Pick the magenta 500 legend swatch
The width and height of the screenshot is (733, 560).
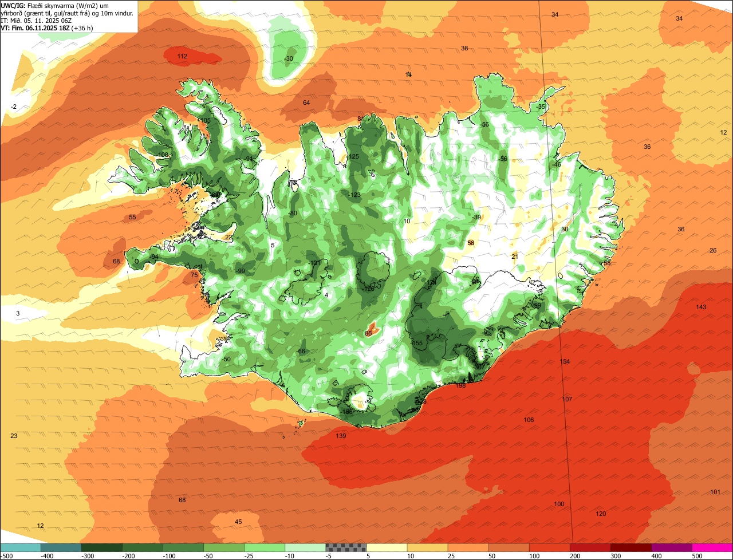712,547
